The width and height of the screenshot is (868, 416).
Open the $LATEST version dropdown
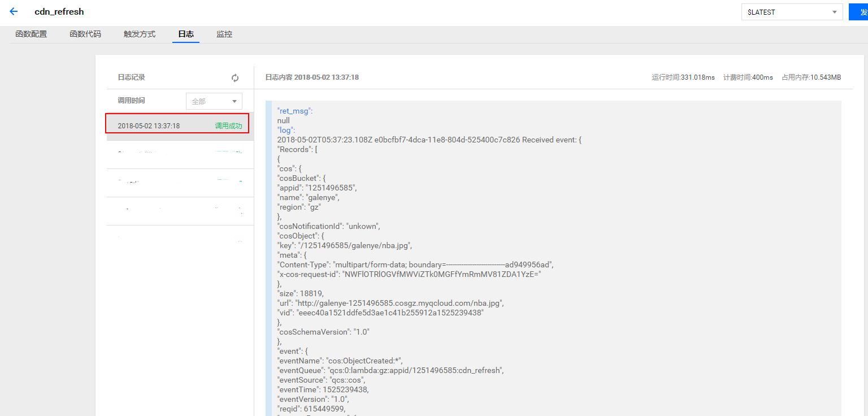(792, 12)
